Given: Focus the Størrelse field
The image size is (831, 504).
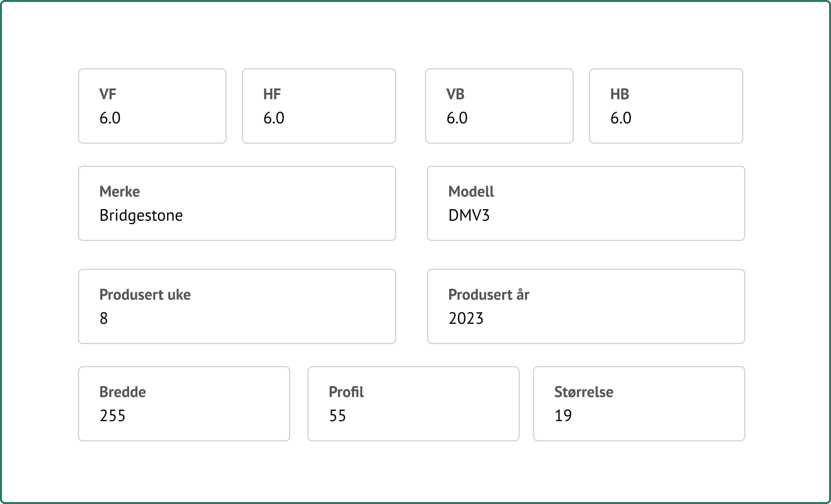Looking at the screenshot, I should coord(639,403).
